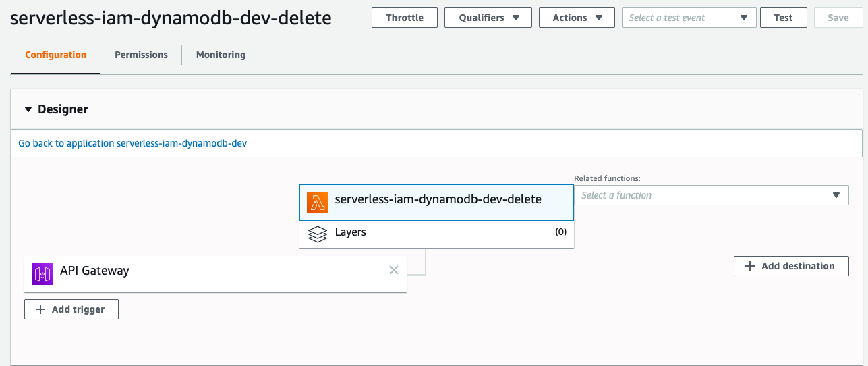Click the purple API Gateway icon

pyautogui.click(x=42, y=274)
